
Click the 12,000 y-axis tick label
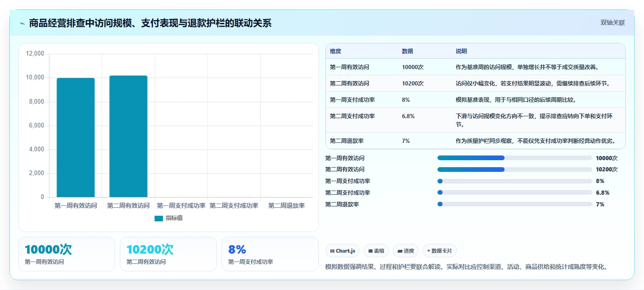pyautogui.click(x=35, y=54)
